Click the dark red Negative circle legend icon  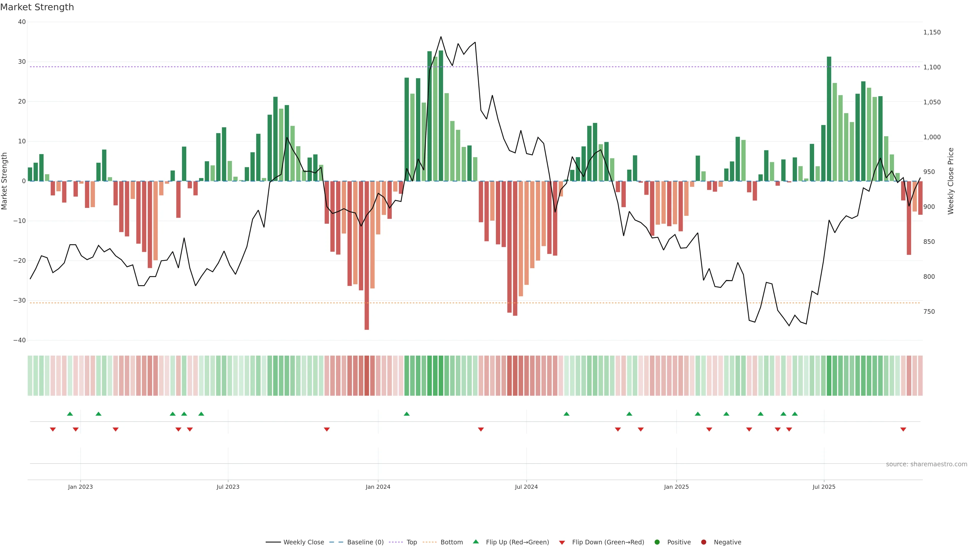[x=703, y=542]
